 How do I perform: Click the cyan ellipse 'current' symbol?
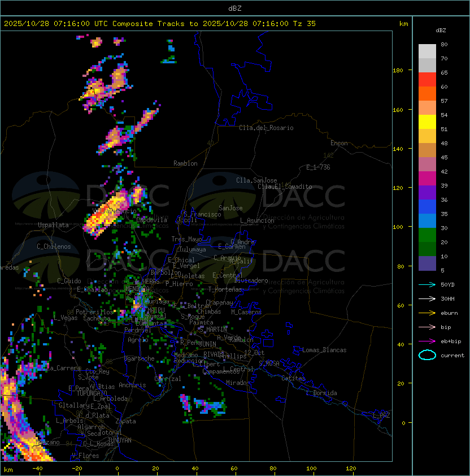click(x=427, y=355)
